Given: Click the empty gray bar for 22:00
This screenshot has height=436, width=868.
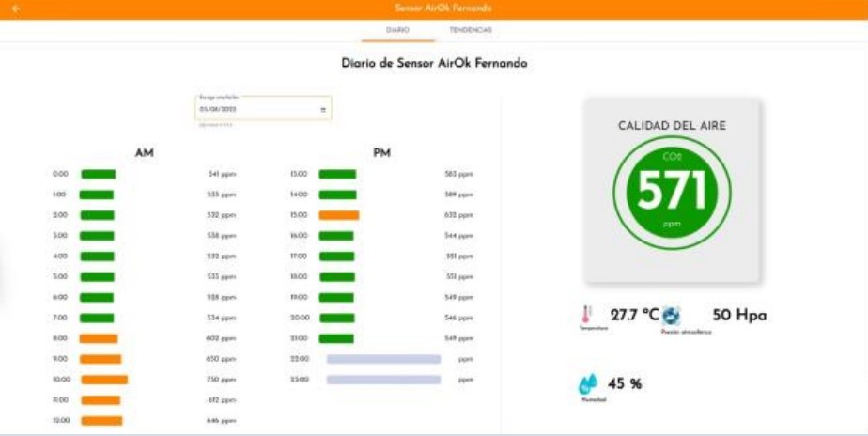Looking at the screenshot, I should [x=383, y=359].
